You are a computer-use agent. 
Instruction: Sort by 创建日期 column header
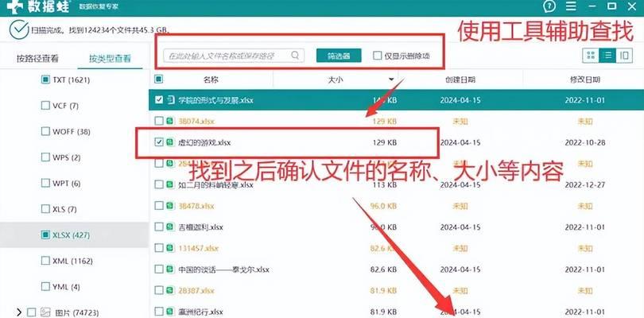click(460, 79)
